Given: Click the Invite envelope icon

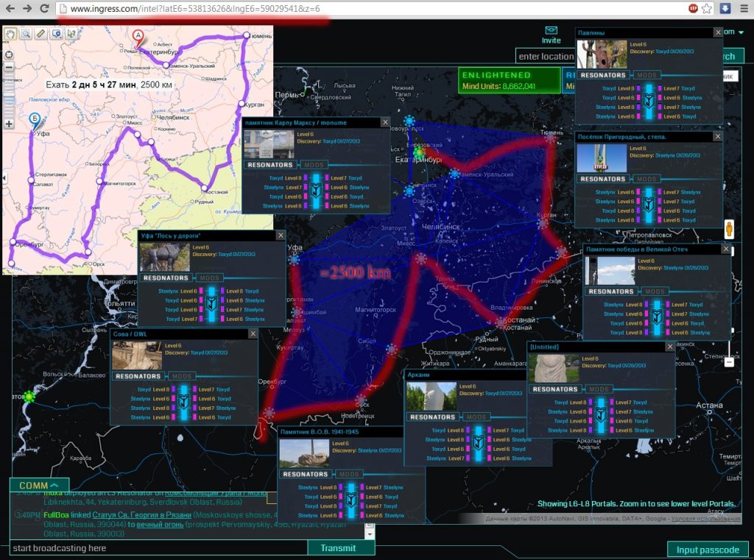Looking at the screenshot, I should pyautogui.click(x=551, y=31).
